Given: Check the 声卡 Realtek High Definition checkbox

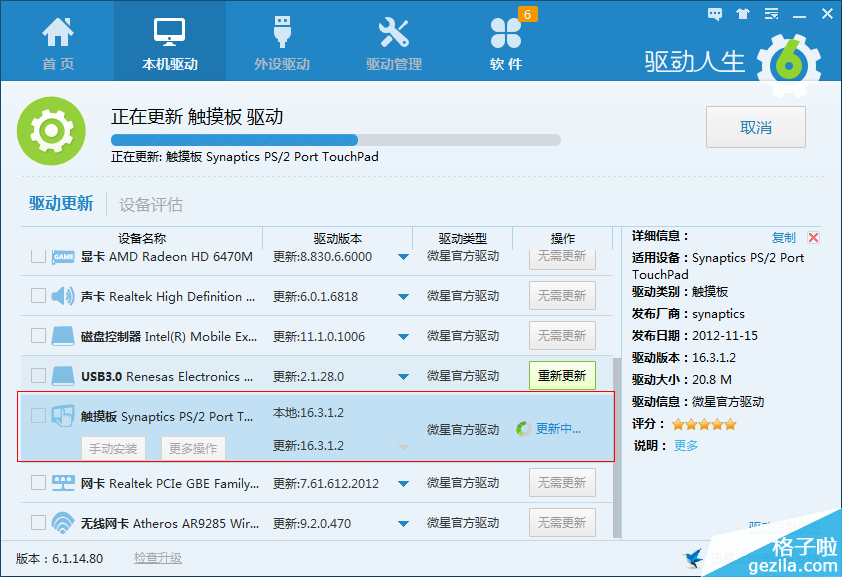Looking at the screenshot, I should (x=38, y=296).
